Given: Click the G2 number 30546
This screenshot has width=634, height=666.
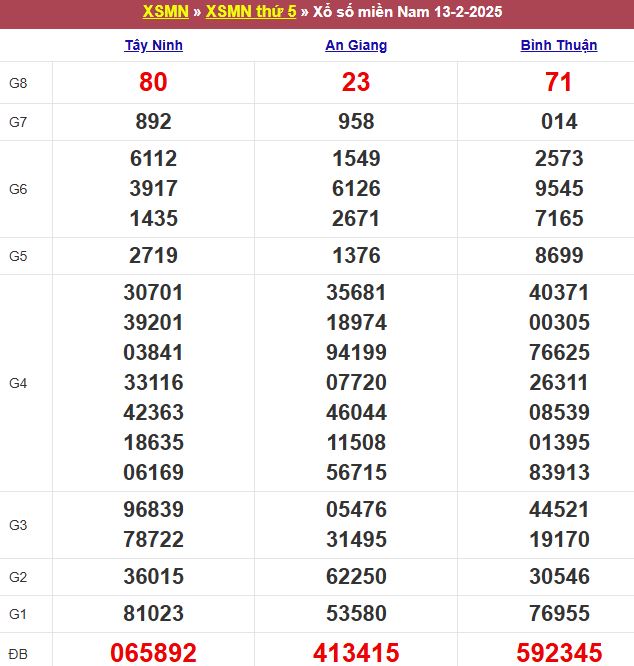Looking at the screenshot, I should (x=559, y=576).
